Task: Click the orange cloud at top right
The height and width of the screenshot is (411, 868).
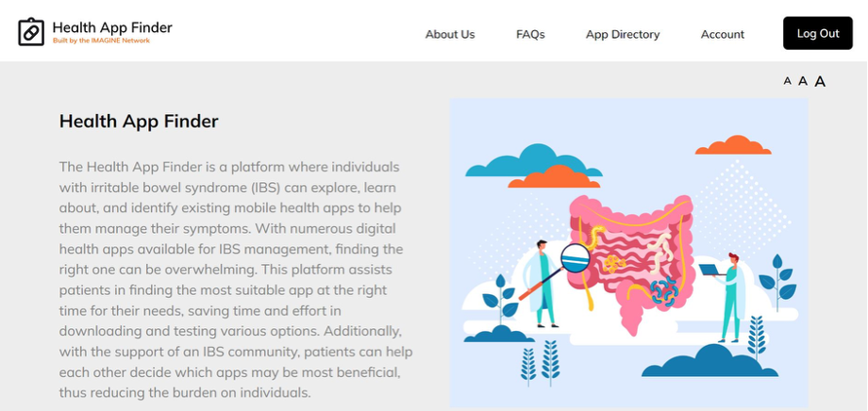Action: (x=732, y=146)
